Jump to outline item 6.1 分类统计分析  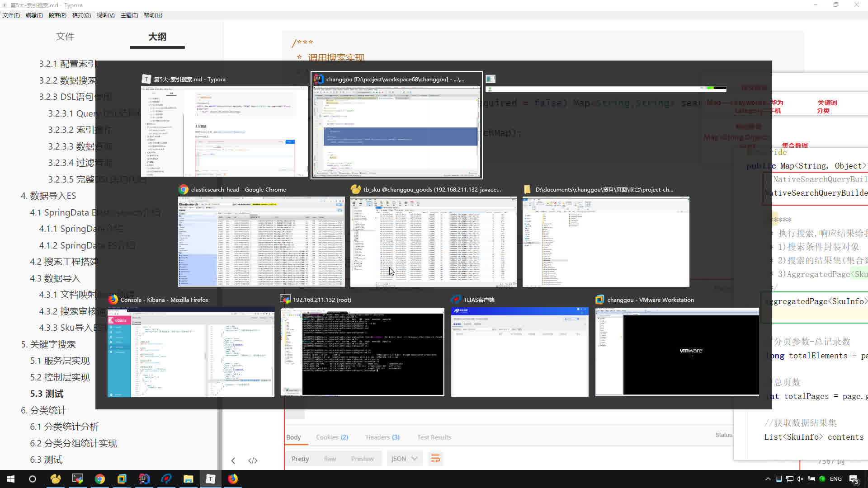point(65,427)
